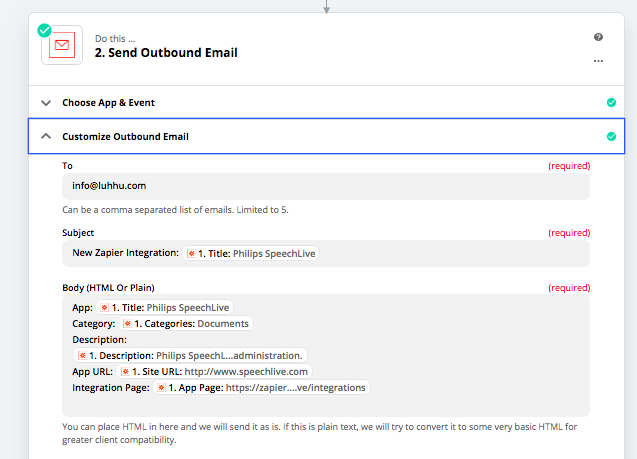Select the Description tag in the Body
637x459 pixels.
coord(189,355)
